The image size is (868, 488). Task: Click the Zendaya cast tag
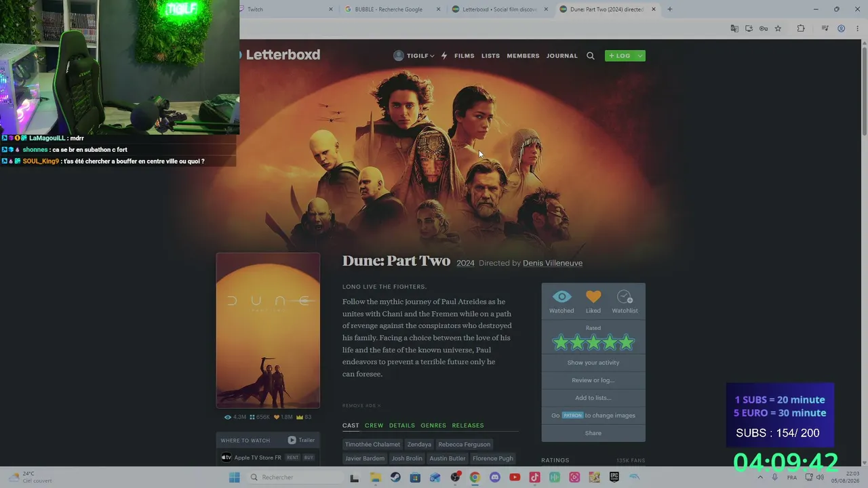point(419,445)
